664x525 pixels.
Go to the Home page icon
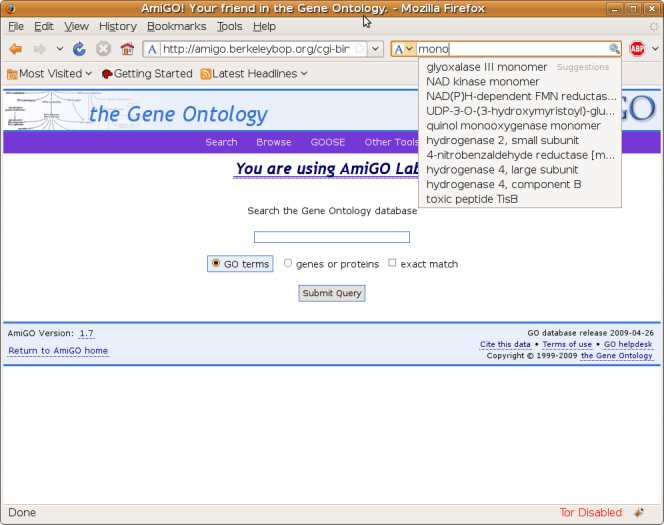pyautogui.click(x=127, y=49)
